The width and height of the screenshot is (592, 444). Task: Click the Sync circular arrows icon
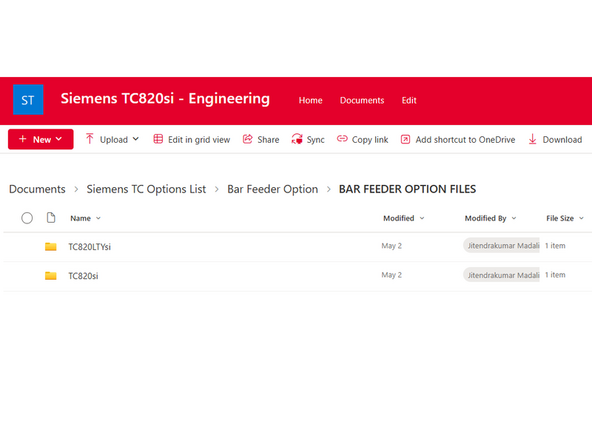point(297,139)
